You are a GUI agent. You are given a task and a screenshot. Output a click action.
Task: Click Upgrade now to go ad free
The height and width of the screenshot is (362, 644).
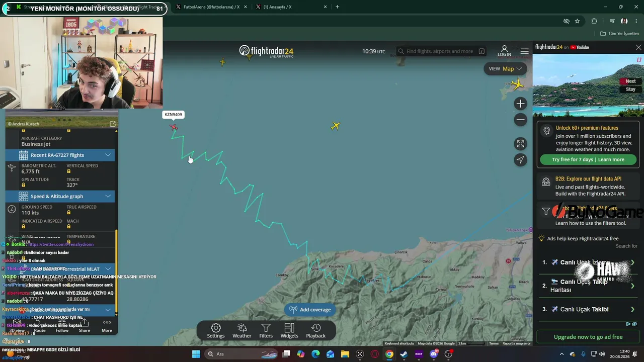(x=588, y=337)
